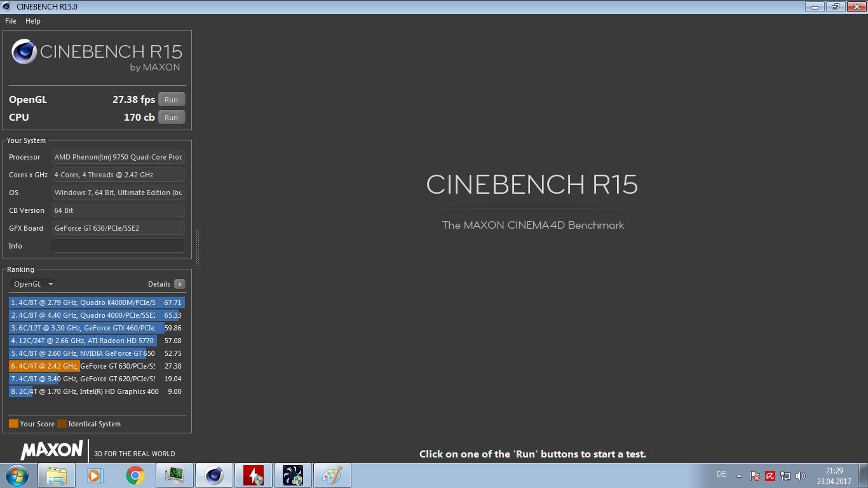
Task: Open the Windows Start menu
Action: 17,475
